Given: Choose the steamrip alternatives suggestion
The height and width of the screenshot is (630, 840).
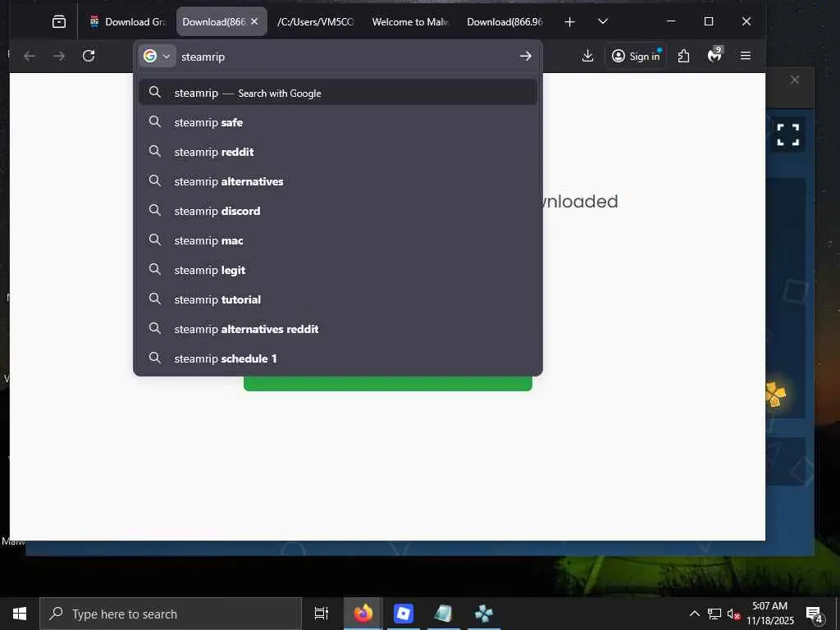Looking at the screenshot, I should pos(337,181).
